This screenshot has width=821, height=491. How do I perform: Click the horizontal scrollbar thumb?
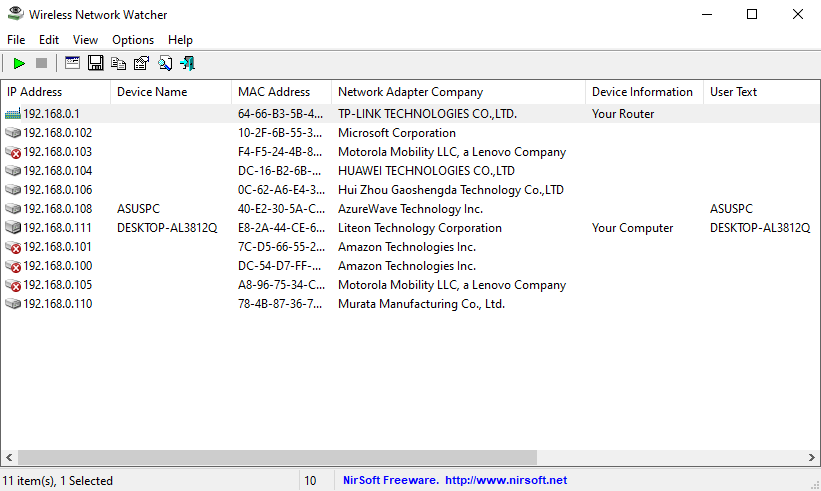coord(277,457)
